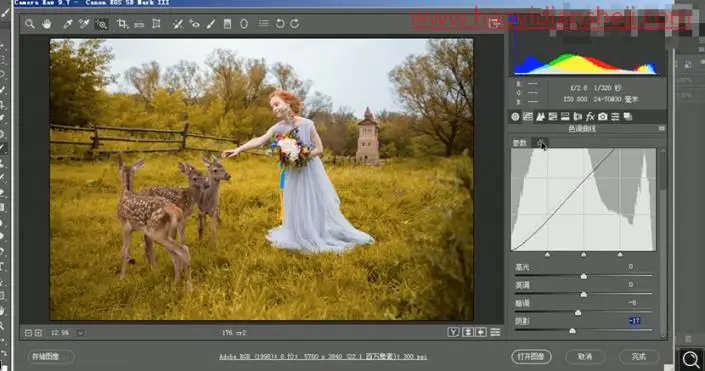Open the Tone Curve panel flyout menu
Image resolution: width=705 pixels, height=371 pixels.
tap(661, 129)
